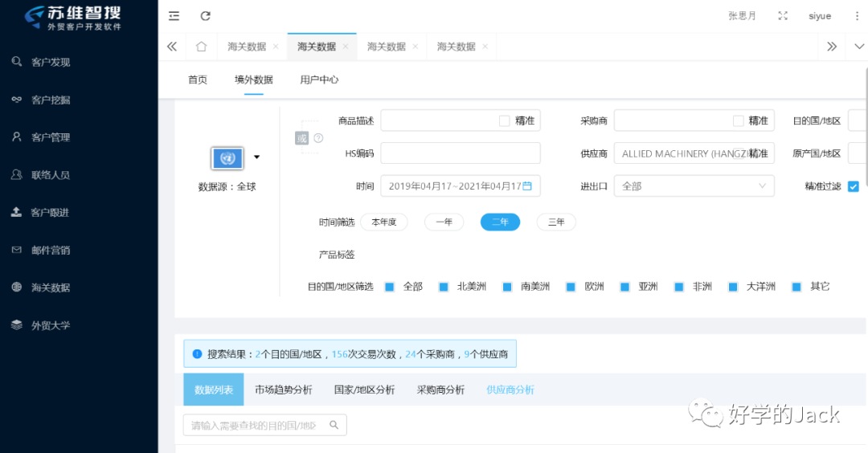The height and width of the screenshot is (453, 868).
Task: Toggle the sidebar collapse menu icon
Action: (174, 16)
